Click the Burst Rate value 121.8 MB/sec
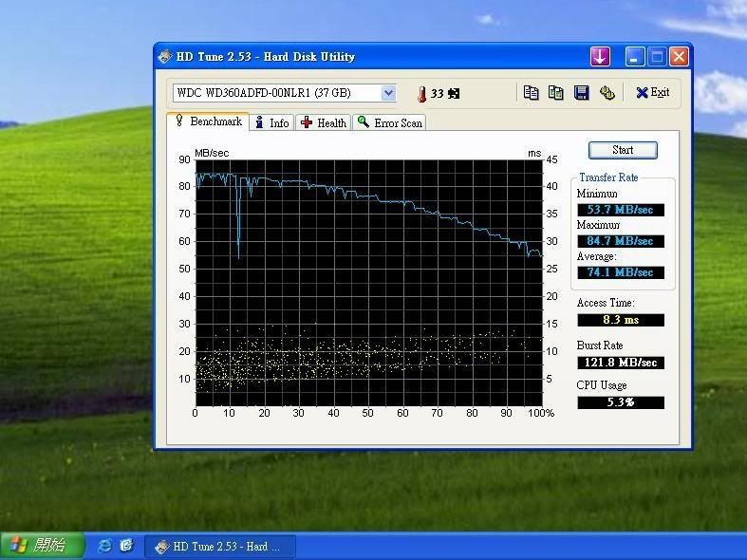This screenshot has height=560, width=747. [x=620, y=363]
